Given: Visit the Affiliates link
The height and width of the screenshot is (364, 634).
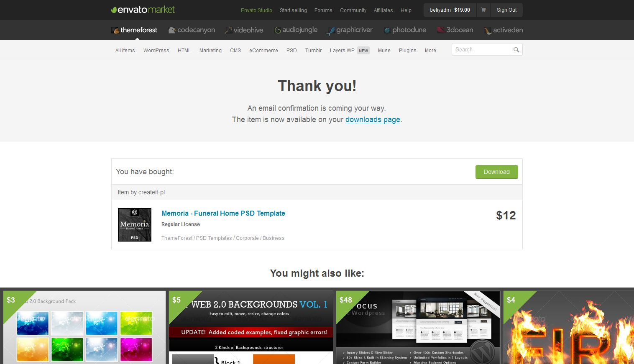Looking at the screenshot, I should coord(383,10).
